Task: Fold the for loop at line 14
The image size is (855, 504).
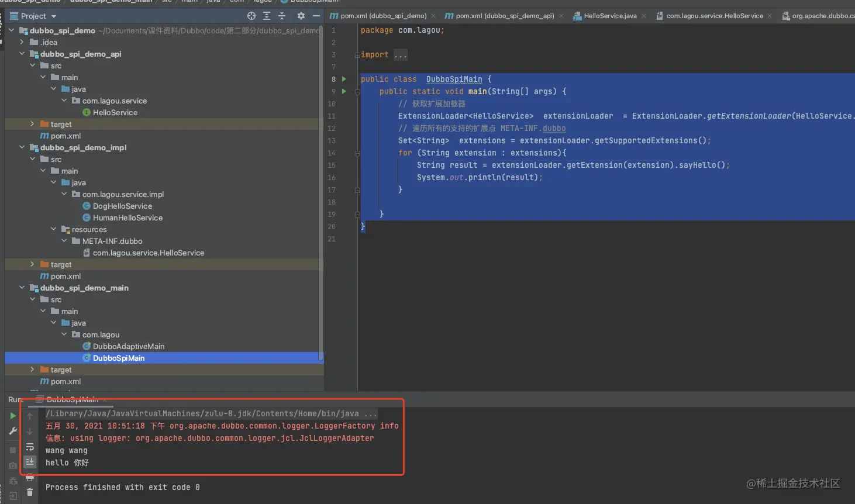Action: [357, 153]
